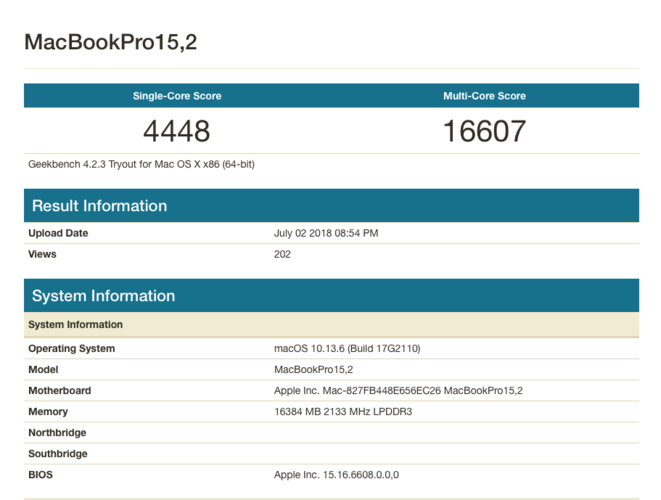Select the Memory label

[x=48, y=412]
